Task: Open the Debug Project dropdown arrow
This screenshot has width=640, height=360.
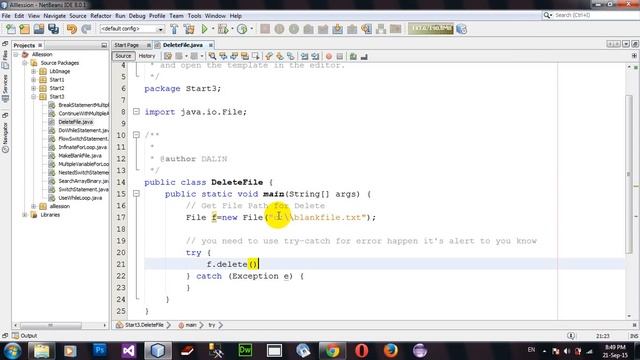Action: (x=232, y=29)
